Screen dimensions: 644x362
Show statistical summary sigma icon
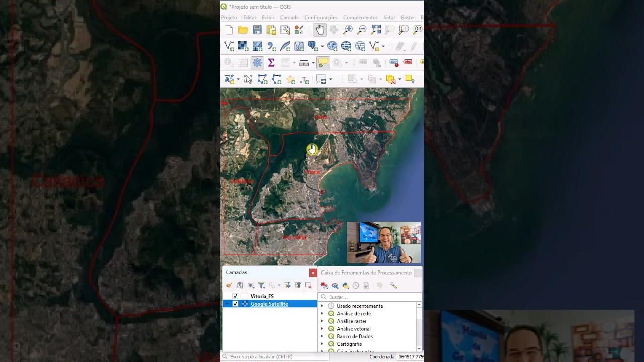tap(271, 63)
